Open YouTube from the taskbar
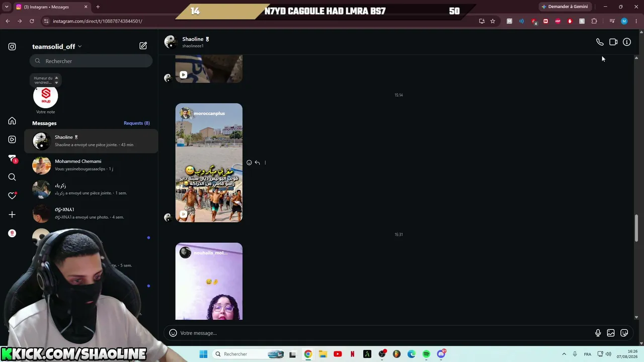644x362 pixels. 338,354
